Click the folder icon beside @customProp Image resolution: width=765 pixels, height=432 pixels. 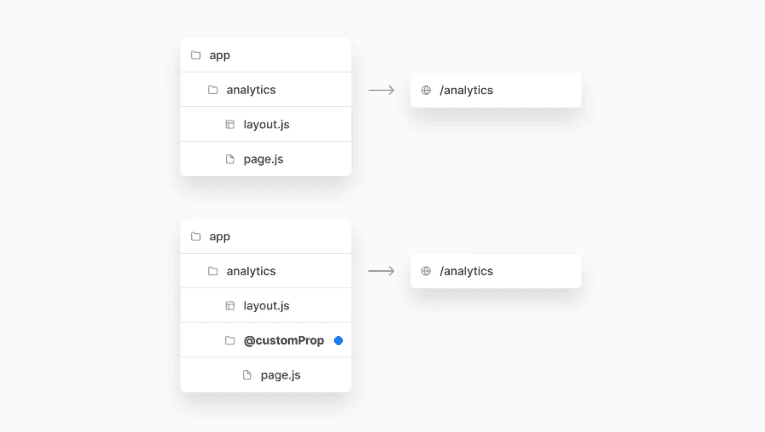tap(230, 340)
